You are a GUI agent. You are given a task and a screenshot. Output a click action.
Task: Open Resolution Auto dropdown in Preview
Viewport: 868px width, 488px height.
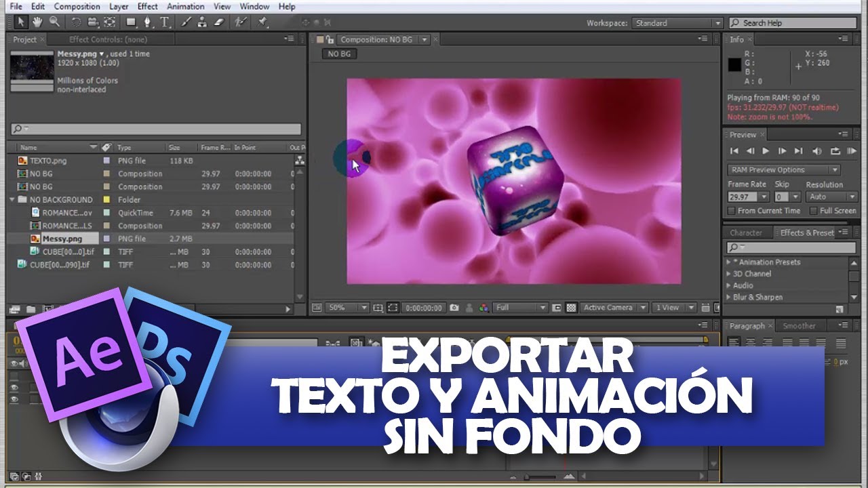tap(831, 197)
